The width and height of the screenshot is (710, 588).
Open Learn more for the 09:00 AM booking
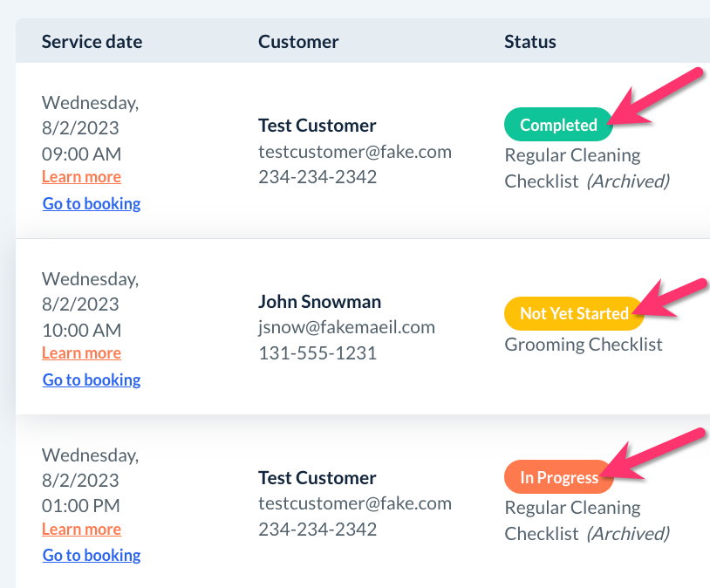tap(81, 177)
